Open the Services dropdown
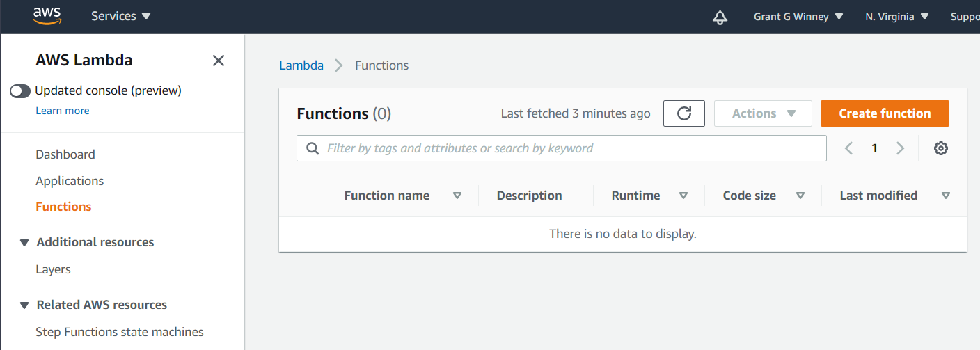 click(120, 16)
